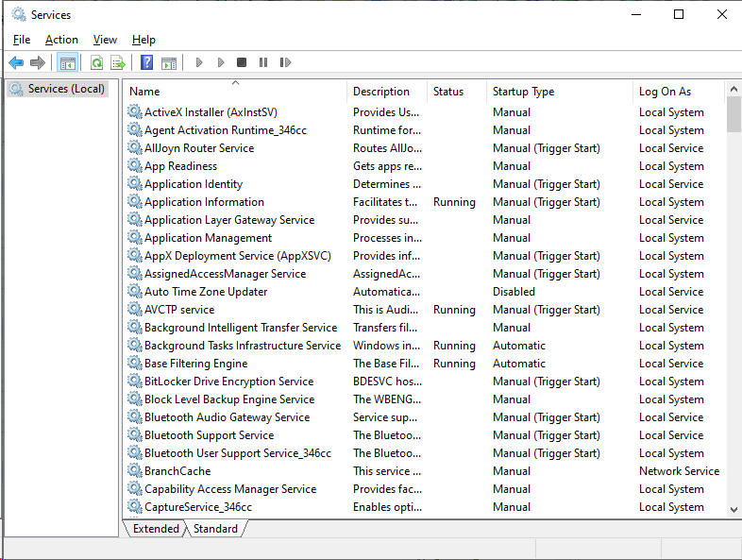Toggle Show/Hide Console Tree icon
This screenshot has width=742, height=560.
pos(68,62)
